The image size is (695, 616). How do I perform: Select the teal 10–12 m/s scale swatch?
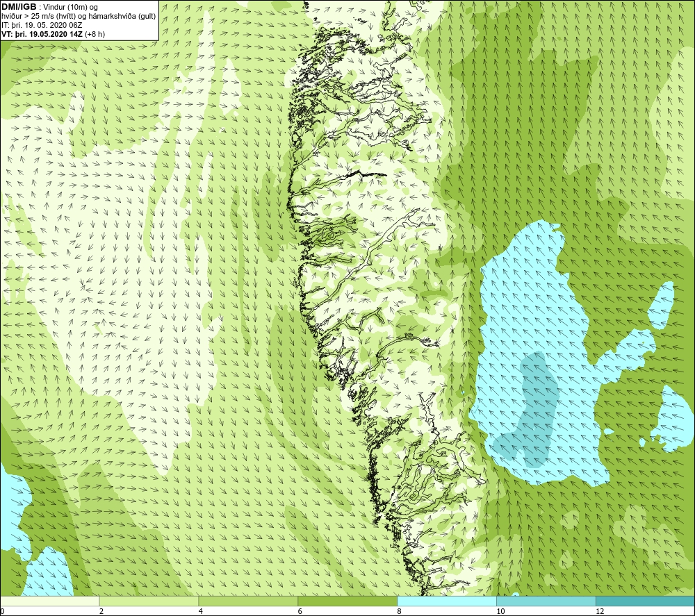(546, 601)
